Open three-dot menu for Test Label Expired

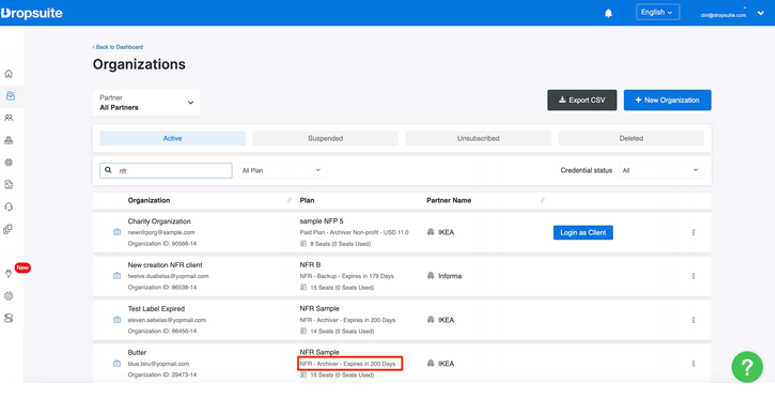[693, 320]
